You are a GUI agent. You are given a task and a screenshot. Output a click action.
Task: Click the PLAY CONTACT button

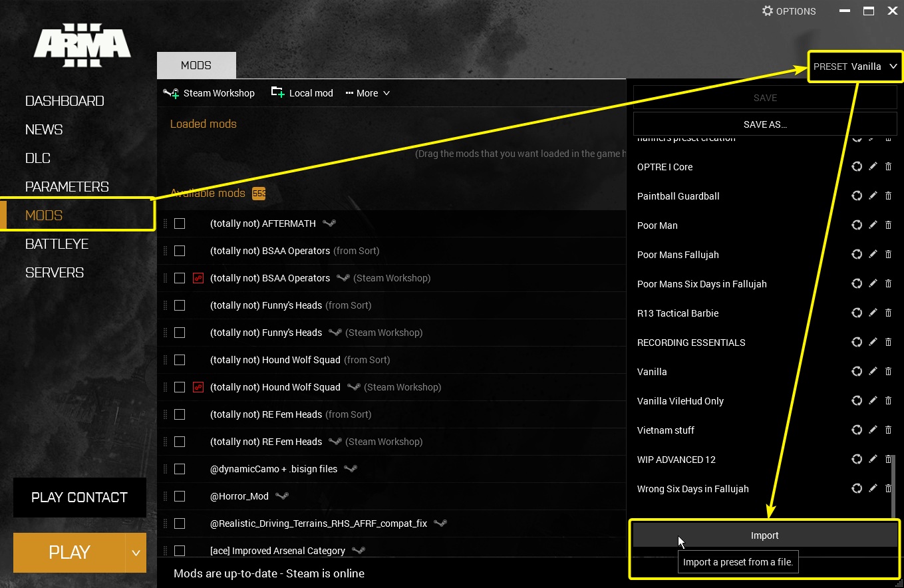tap(80, 498)
